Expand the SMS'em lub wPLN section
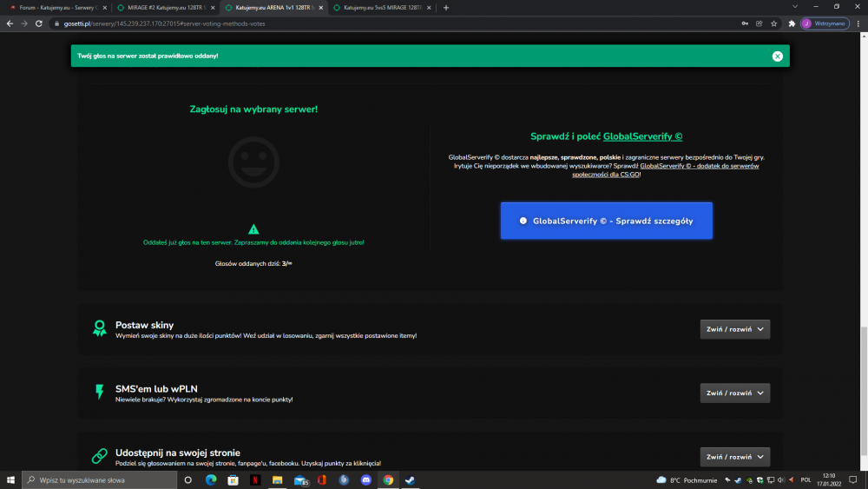This screenshot has height=489, width=868. pos(734,393)
